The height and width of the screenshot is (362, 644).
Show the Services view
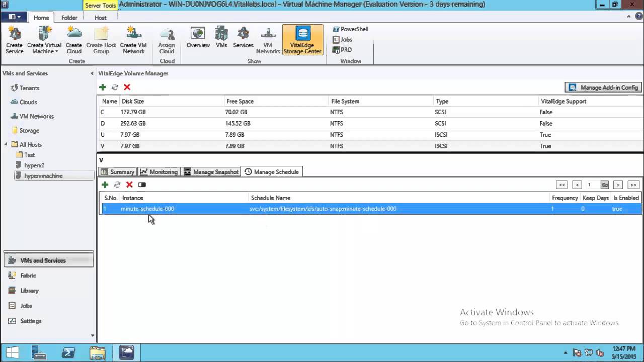click(243, 38)
